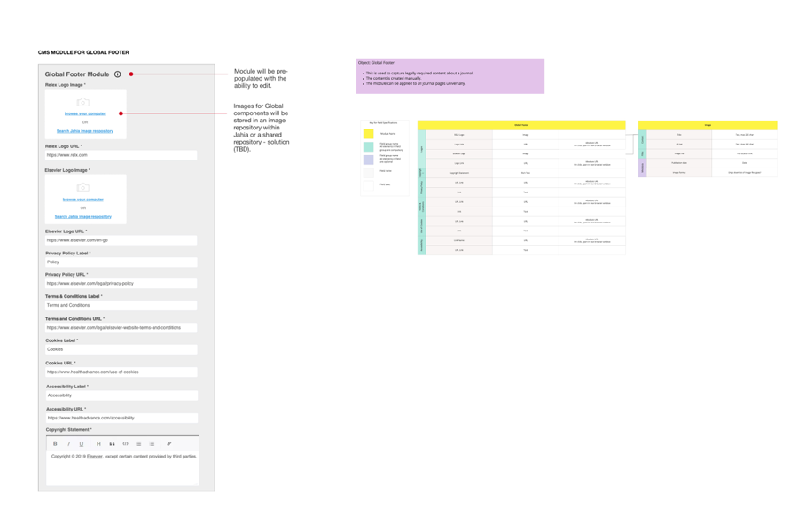This screenshot has width=798, height=532.
Task: Insert a hyperlink using the link icon
Action: pos(169,443)
